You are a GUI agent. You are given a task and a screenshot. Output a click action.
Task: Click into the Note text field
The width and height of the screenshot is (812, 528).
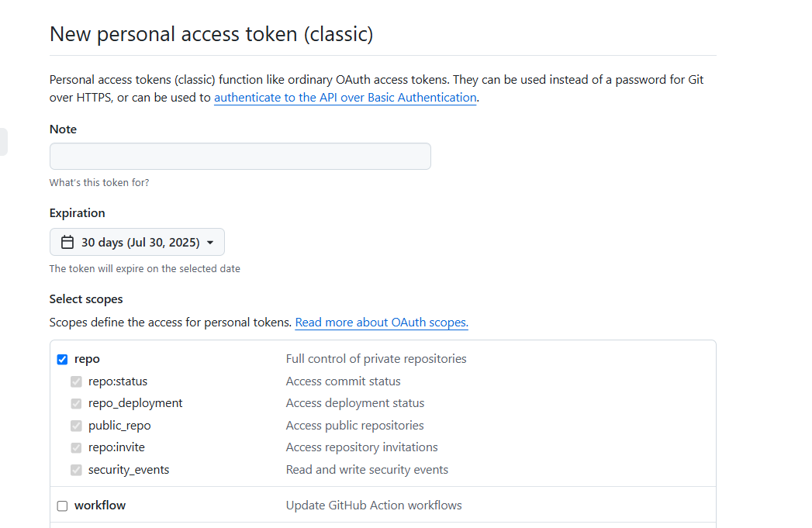pyautogui.click(x=240, y=156)
